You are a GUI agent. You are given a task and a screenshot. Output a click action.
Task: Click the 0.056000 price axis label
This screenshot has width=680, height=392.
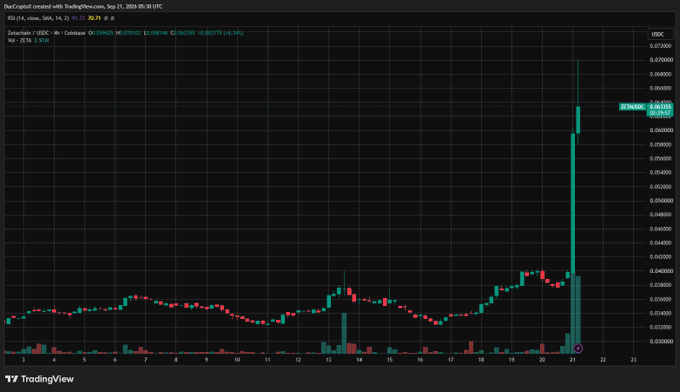pos(660,158)
